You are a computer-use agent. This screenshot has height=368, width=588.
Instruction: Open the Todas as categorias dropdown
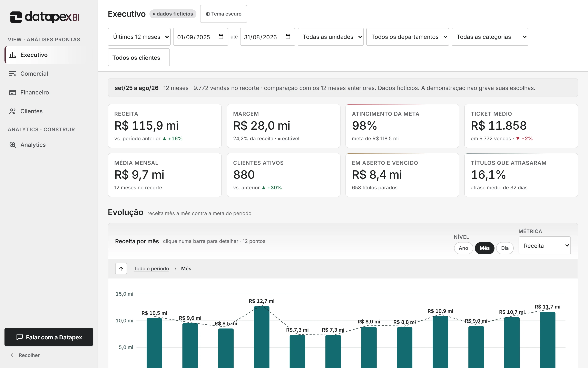click(x=490, y=37)
